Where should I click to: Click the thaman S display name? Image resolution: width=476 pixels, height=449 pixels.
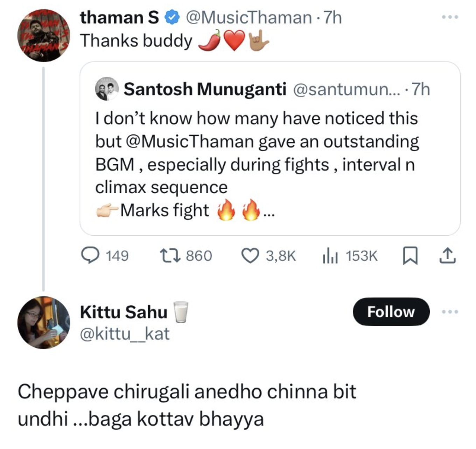(119, 18)
